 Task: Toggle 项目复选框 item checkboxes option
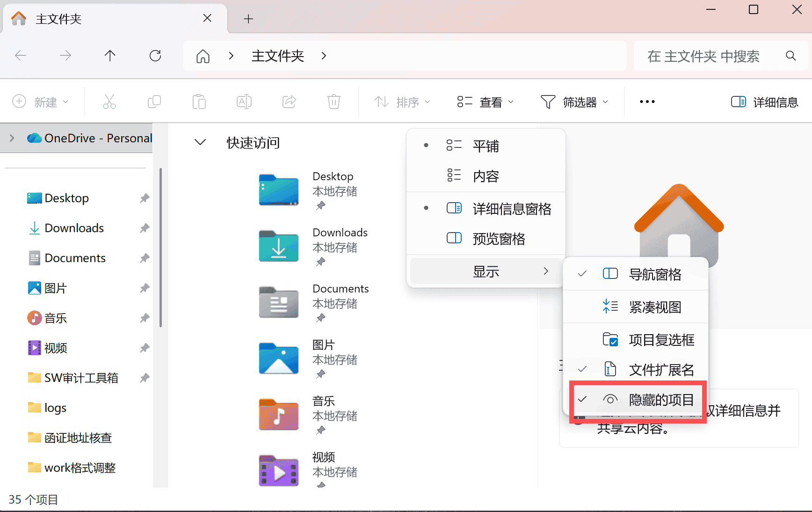pos(636,340)
